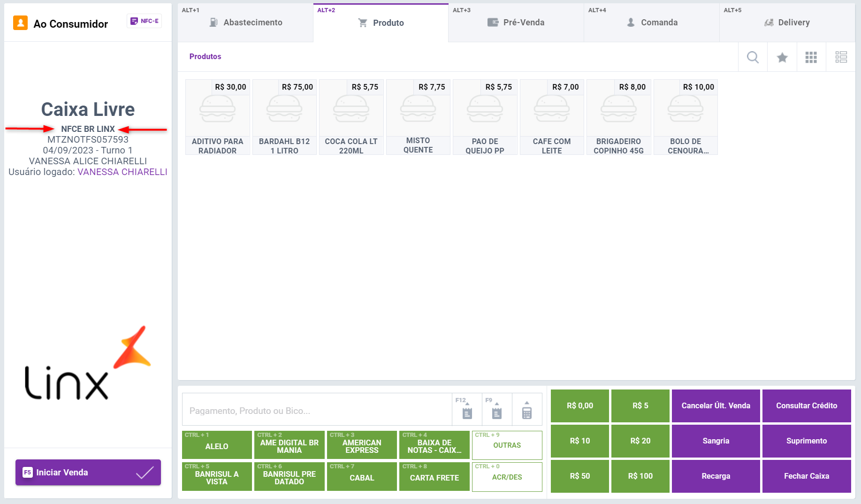Switch to the Abastecimento tab
The height and width of the screenshot is (504, 861).
(x=245, y=23)
